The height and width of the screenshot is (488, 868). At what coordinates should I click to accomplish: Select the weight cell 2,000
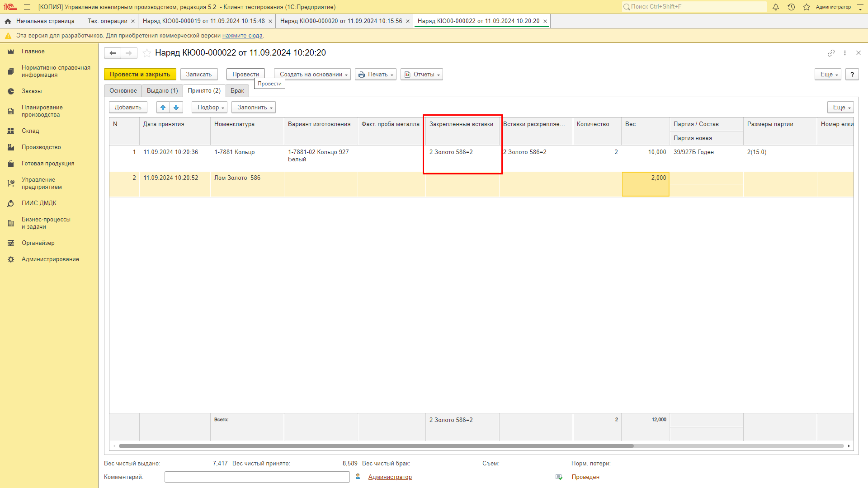tap(645, 184)
